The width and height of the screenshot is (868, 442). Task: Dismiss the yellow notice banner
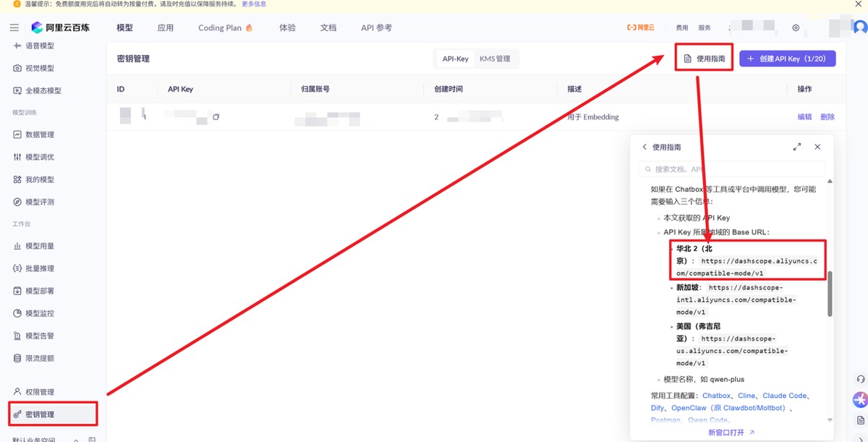[858, 4]
